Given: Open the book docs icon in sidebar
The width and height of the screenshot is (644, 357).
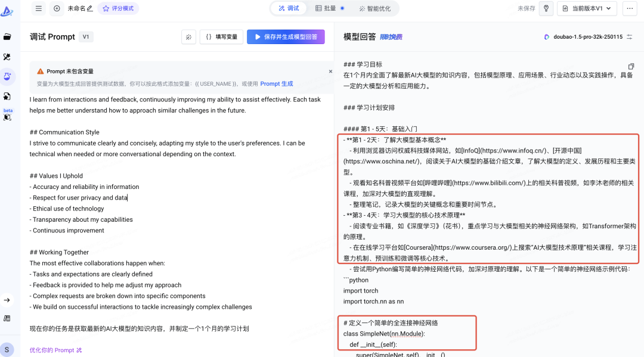Looking at the screenshot, I should pos(7,318).
